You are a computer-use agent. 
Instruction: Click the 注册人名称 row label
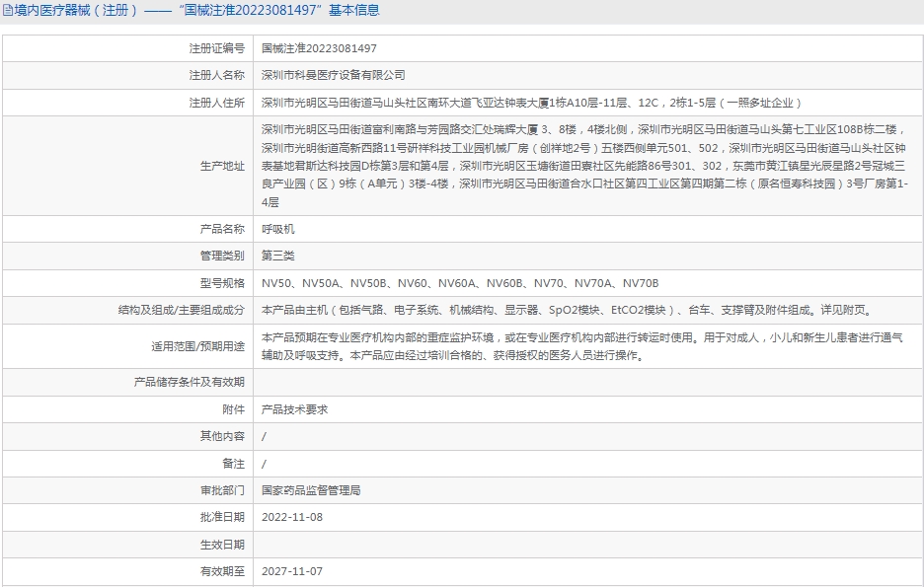tap(216, 75)
